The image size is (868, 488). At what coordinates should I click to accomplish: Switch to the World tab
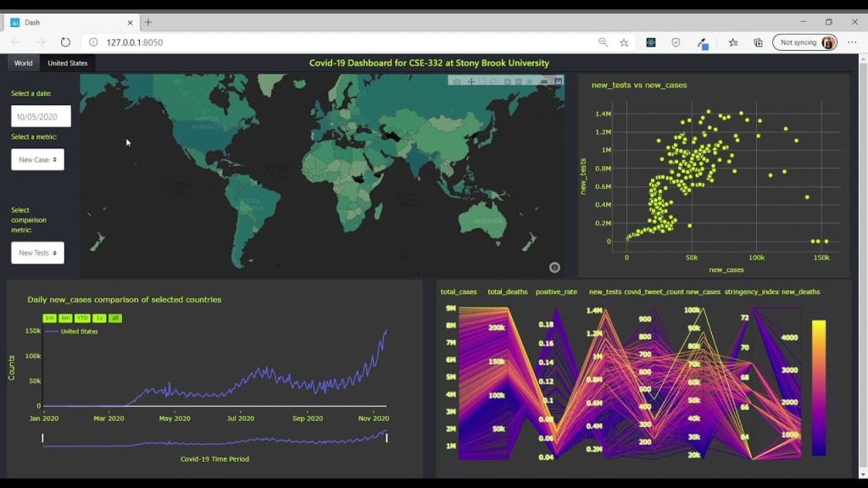pyautogui.click(x=23, y=63)
